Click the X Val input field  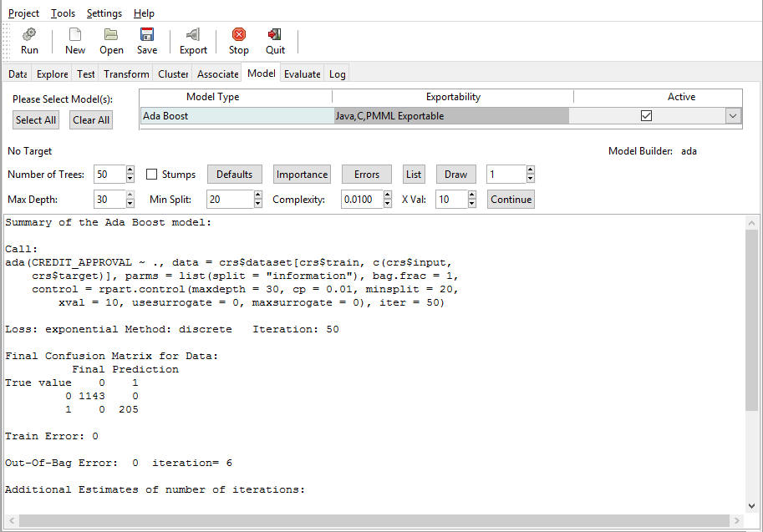[x=451, y=200]
